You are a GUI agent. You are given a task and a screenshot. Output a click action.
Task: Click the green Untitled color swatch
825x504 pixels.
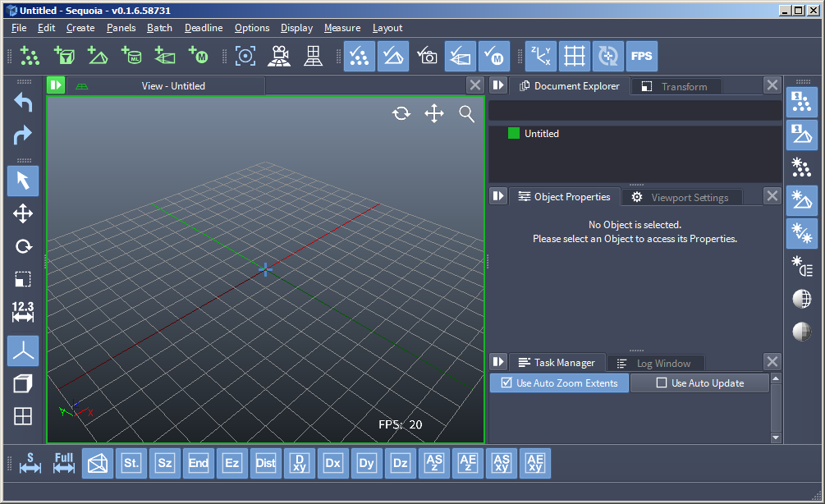point(514,133)
